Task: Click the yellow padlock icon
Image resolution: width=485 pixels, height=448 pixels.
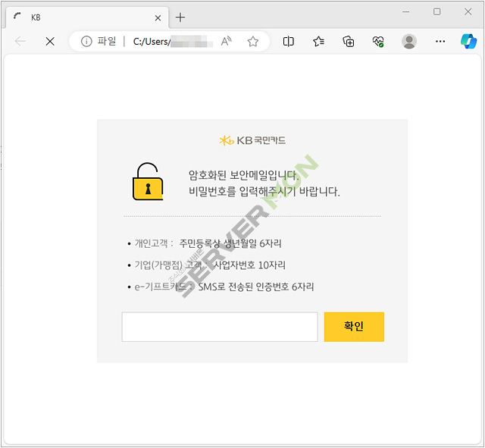Action: click(x=148, y=182)
